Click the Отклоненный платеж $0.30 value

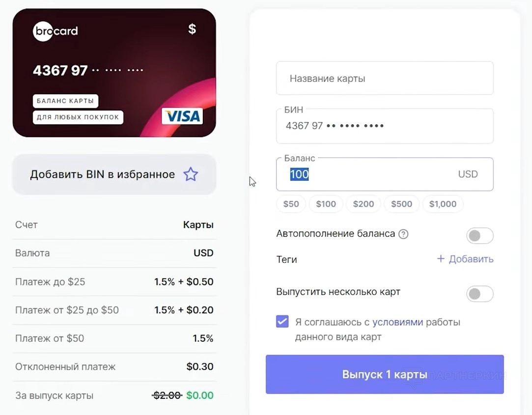(x=200, y=366)
